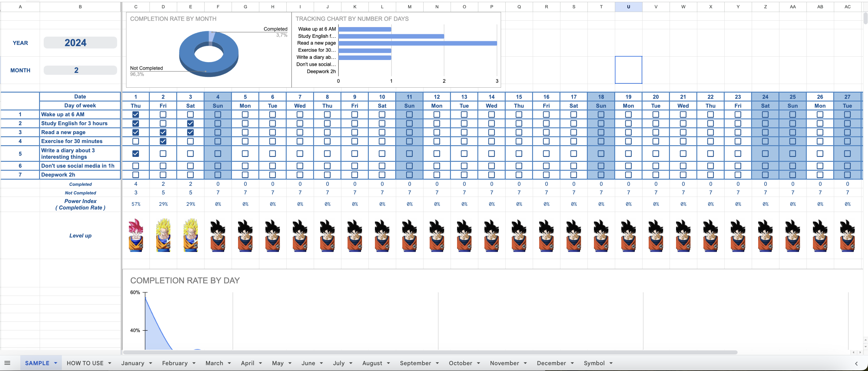This screenshot has width=868, height=371.
Task: Click the Goku image under day 27
Action: 847,236
